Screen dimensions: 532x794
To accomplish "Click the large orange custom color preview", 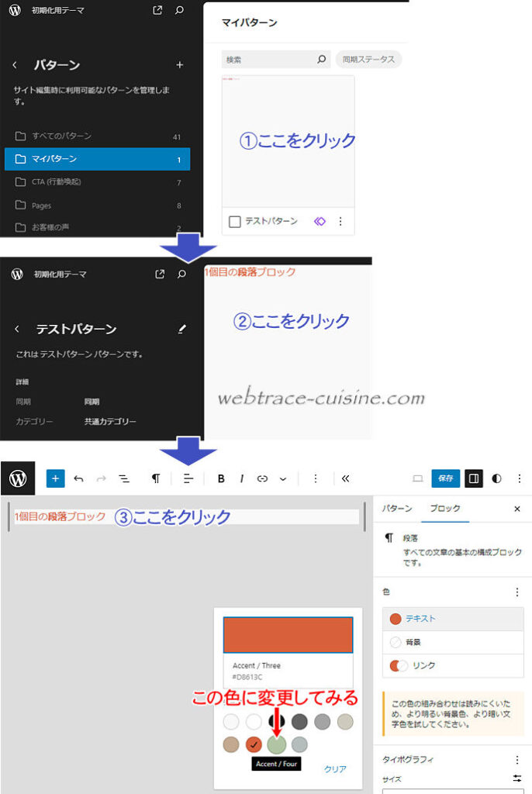I will click(288, 634).
